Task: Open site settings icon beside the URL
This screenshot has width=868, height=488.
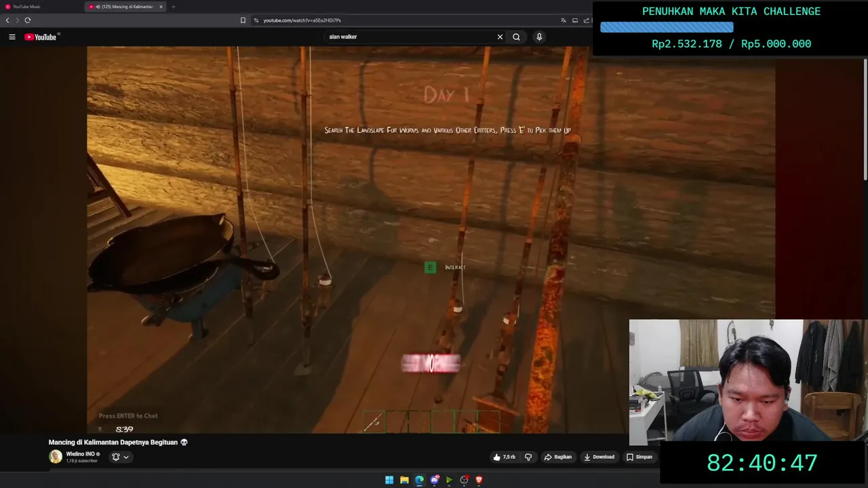Action: coord(256,20)
